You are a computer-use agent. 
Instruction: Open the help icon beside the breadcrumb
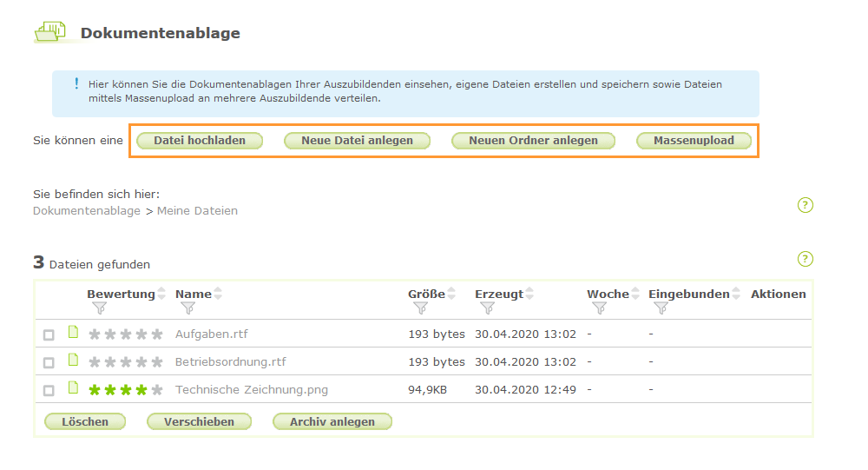pos(805,206)
